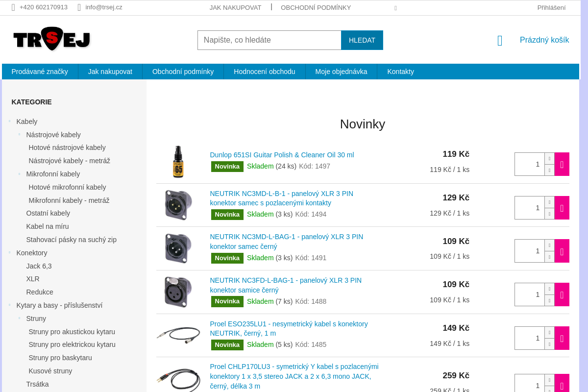Increase quantity for NEUTRIK NC3MD-L-B-1
The image size is (588, 392).
pyautogui.click(x=549, y=202)
